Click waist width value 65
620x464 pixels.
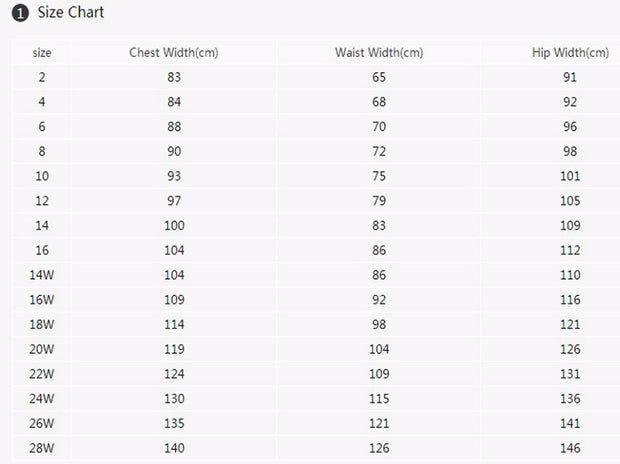(379, 77)
